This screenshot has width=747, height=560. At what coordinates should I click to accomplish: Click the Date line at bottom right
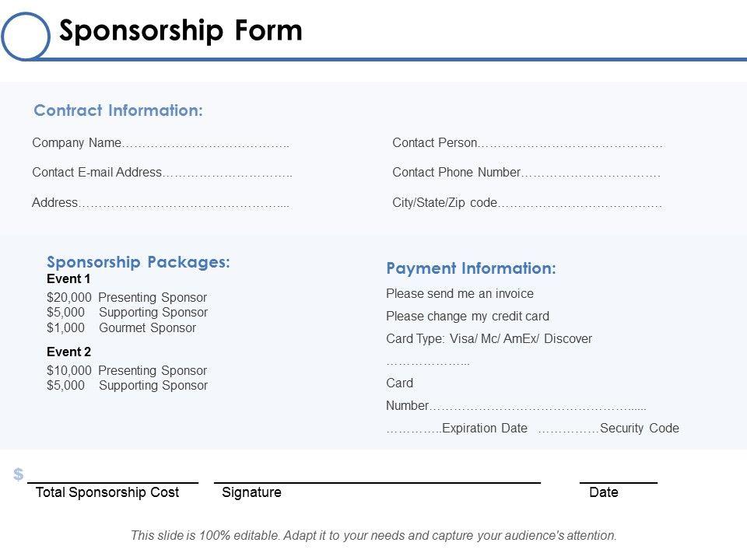[619, 481]
